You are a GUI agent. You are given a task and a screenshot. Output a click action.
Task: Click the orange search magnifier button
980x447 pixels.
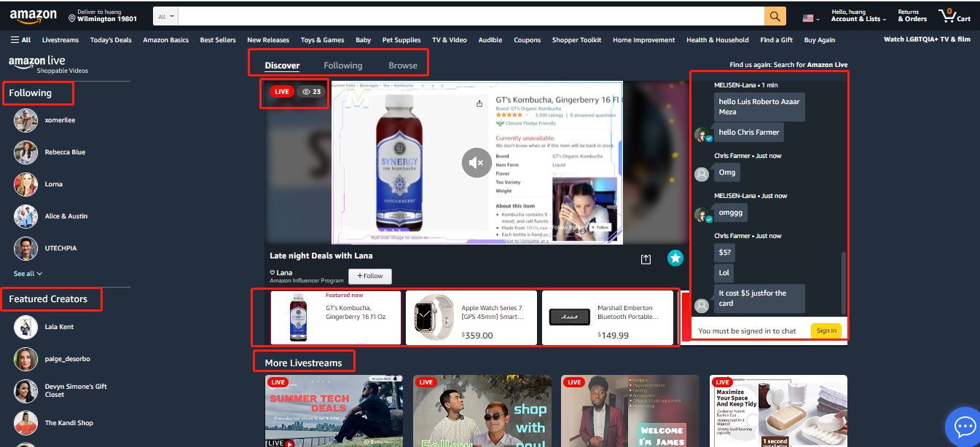click(x=775, y=16)
